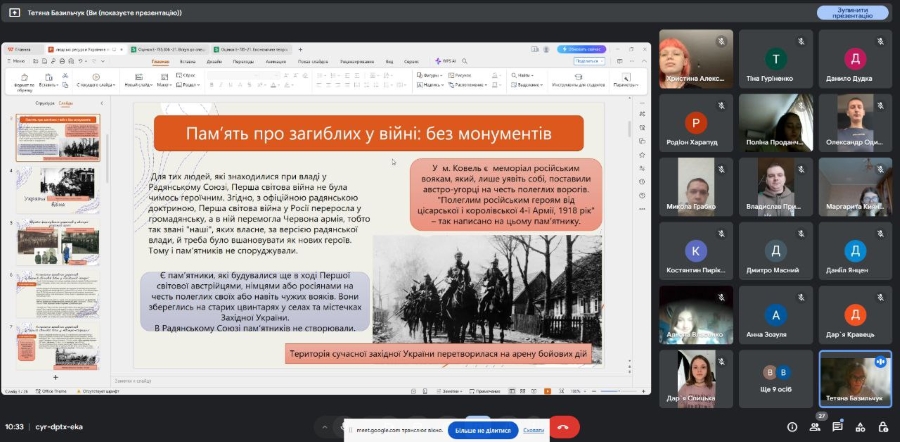
Task: Open the participants list icon with 27 badge
Action: pyautogui.click(x=815, y=427)
